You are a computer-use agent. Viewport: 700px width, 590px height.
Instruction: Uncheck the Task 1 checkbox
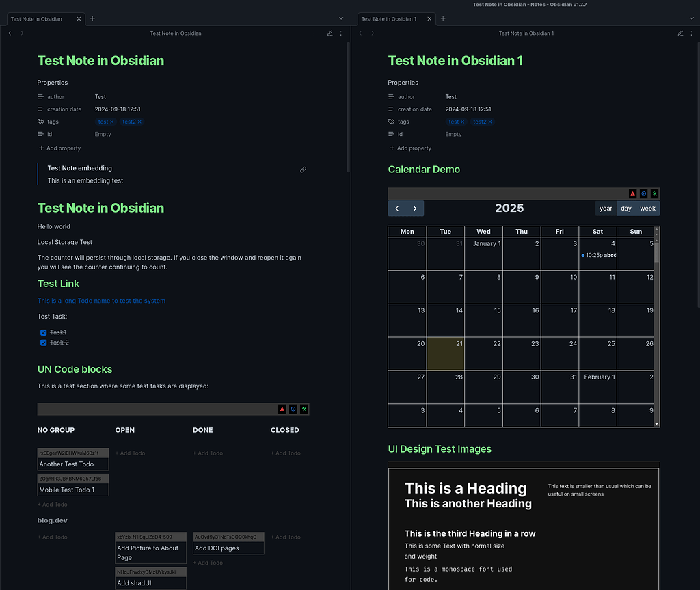(x=42, y=332)
